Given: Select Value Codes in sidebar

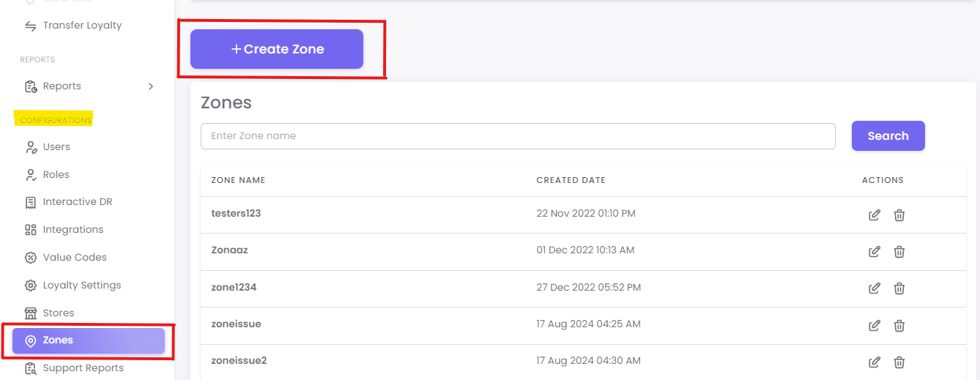Looking at the screenshot, I should (x=74, y=258).
